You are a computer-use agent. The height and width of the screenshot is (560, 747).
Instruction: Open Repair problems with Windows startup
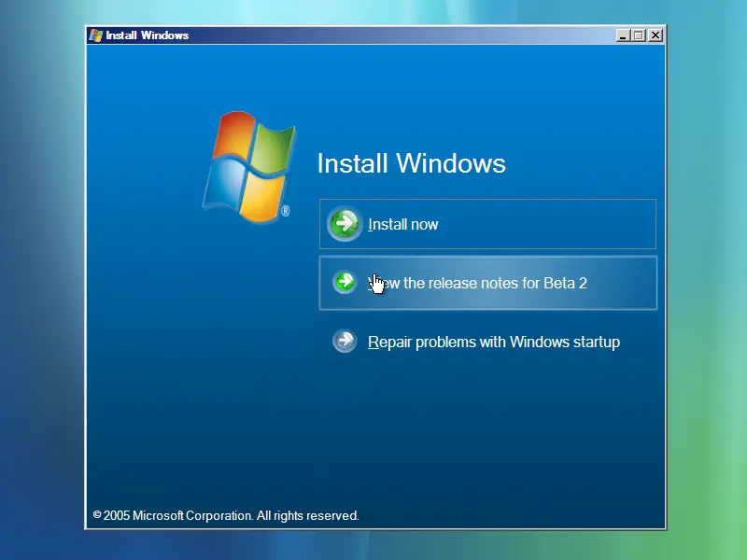click(x=494, y=342)
